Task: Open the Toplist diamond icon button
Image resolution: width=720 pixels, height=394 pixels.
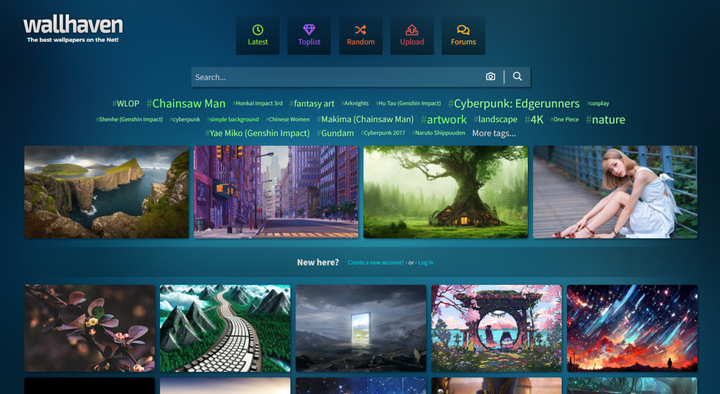Action: pos(309,36)
